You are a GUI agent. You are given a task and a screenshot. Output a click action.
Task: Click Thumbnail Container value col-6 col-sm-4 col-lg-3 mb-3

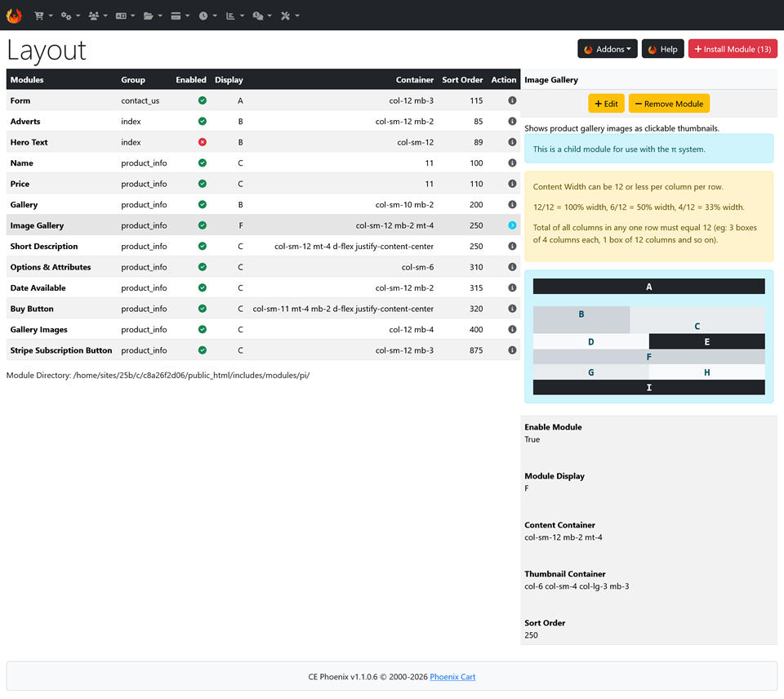pyautogui.click(x=577, y=586)
